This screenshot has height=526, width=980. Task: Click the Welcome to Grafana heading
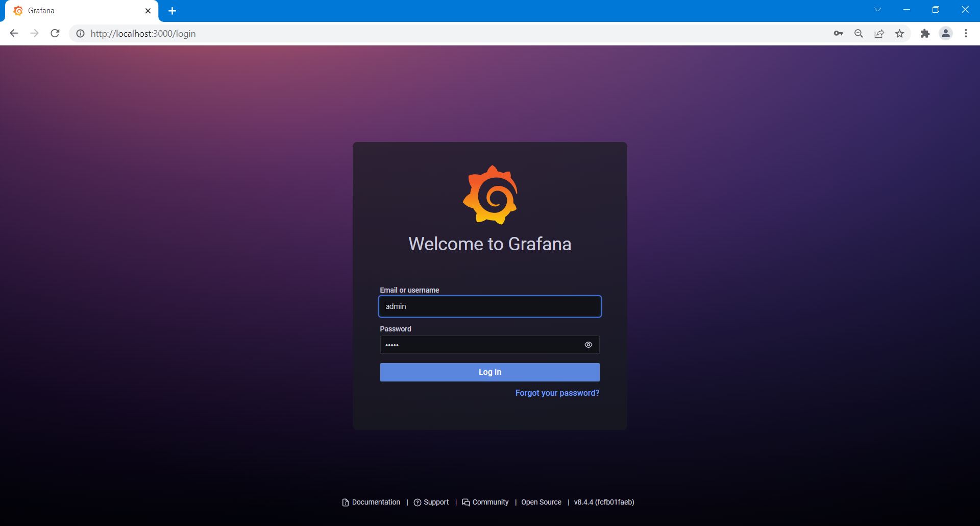pos(490,244)
